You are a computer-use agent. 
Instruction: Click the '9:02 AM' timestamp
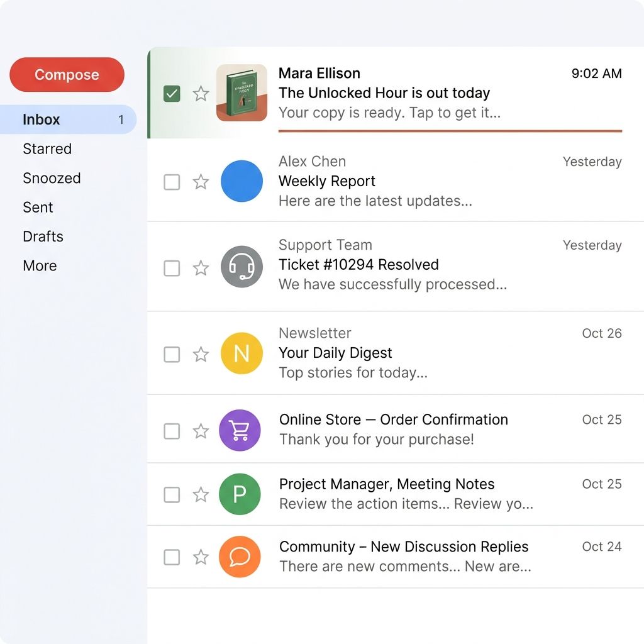tap(596, 74)
